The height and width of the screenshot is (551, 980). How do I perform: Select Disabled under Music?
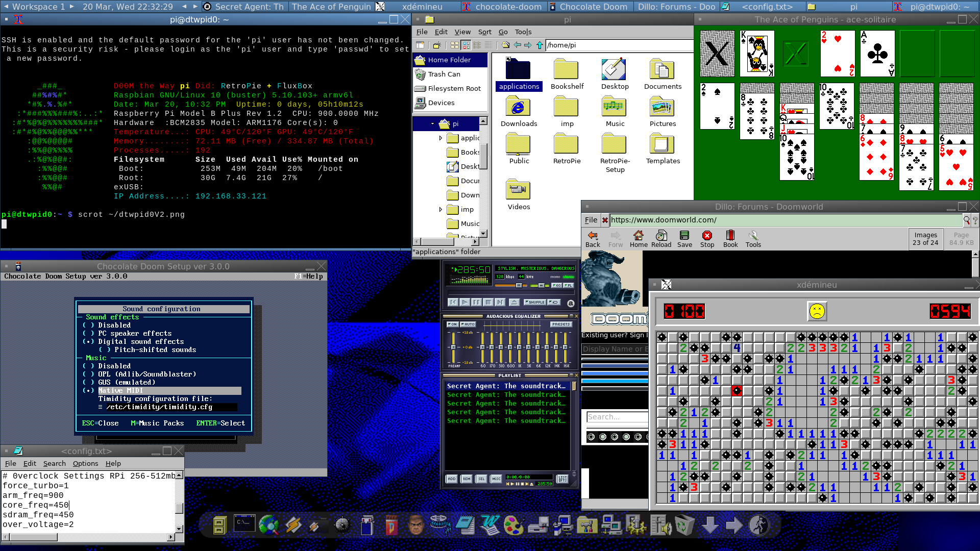point(107,366)
